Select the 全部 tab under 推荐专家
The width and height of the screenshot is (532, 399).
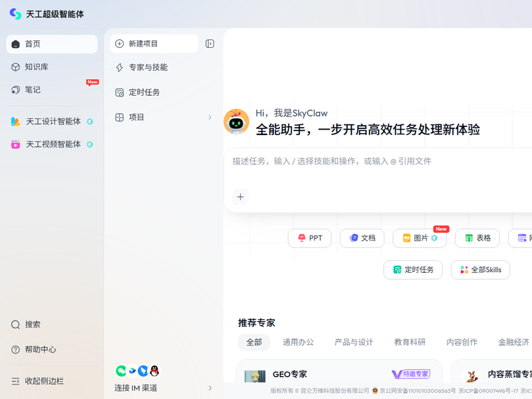pos(254,342)
